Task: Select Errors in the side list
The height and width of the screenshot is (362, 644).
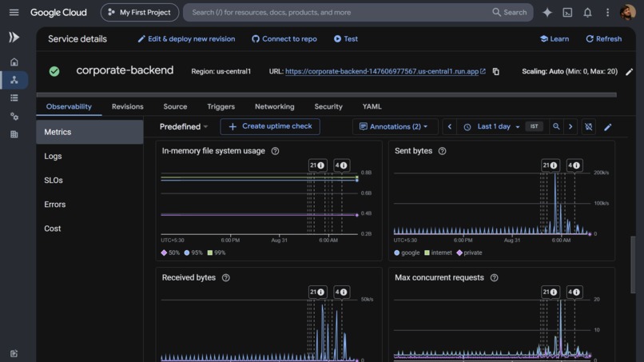Action: [x=89, y=205]
